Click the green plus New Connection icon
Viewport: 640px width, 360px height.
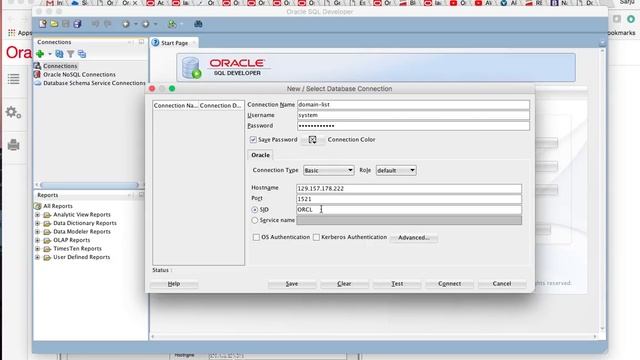coord(40,54)
